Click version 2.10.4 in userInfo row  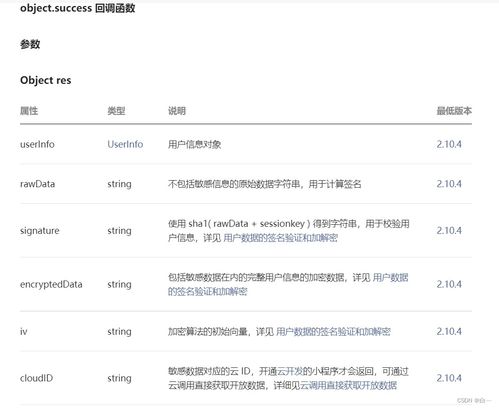coord(449,144)
